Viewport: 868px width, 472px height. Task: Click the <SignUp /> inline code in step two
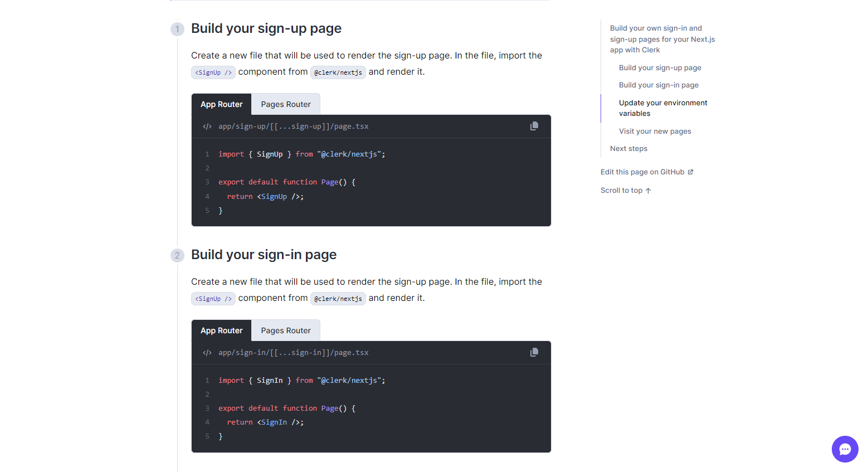pos(213,299)
